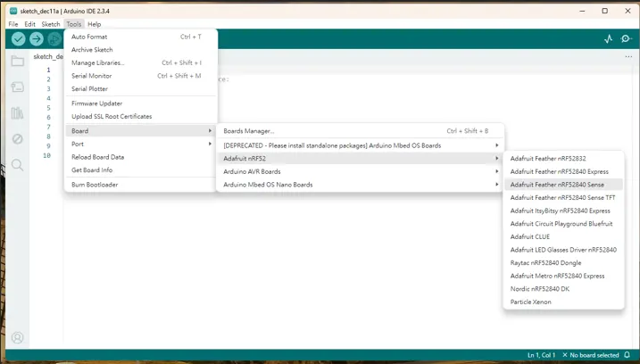Open Boards Manager... submenu entry
640x364 pixels.
[361, 131]
